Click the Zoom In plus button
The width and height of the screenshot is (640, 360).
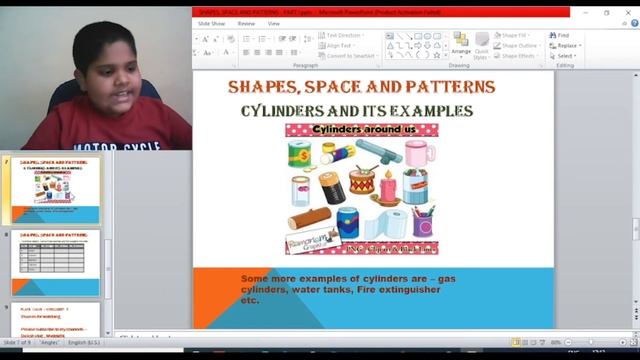coord(622,342)
